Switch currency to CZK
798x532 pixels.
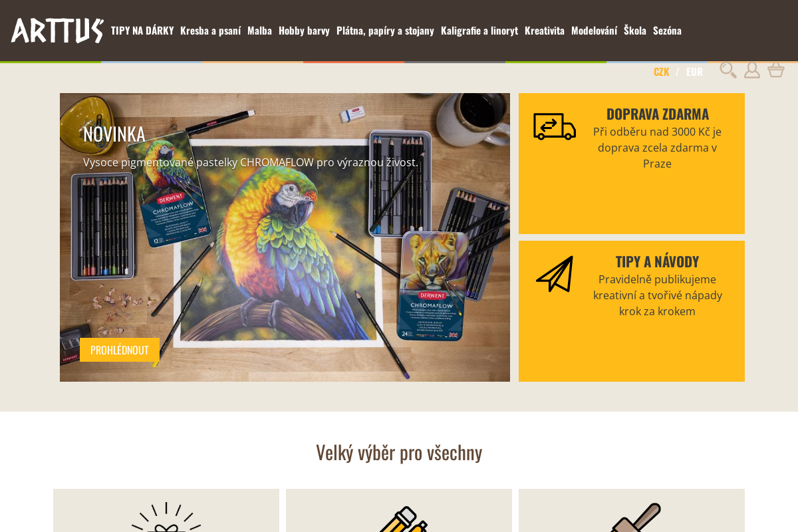pos(661,71)
